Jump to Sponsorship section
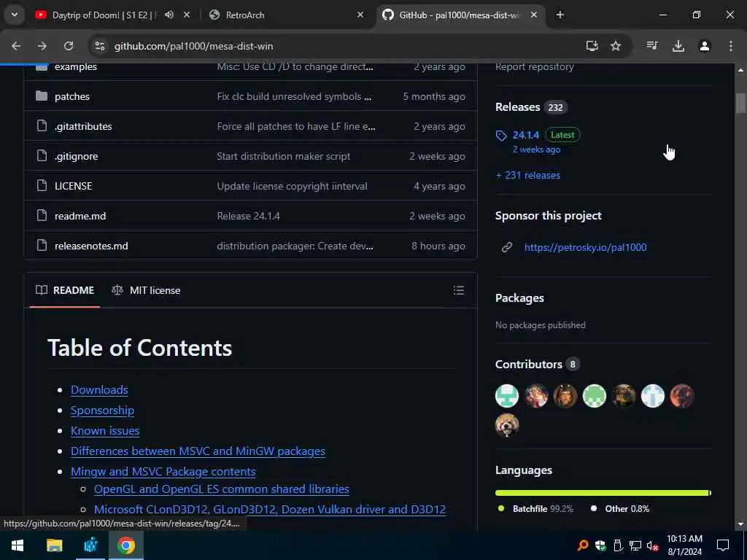The height and width of the screenshot is (560, 747). (x=102, y=410)
